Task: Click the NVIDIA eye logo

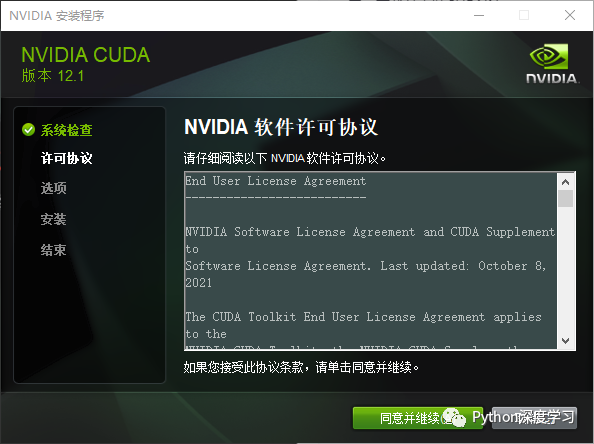Action: [549, 56]
